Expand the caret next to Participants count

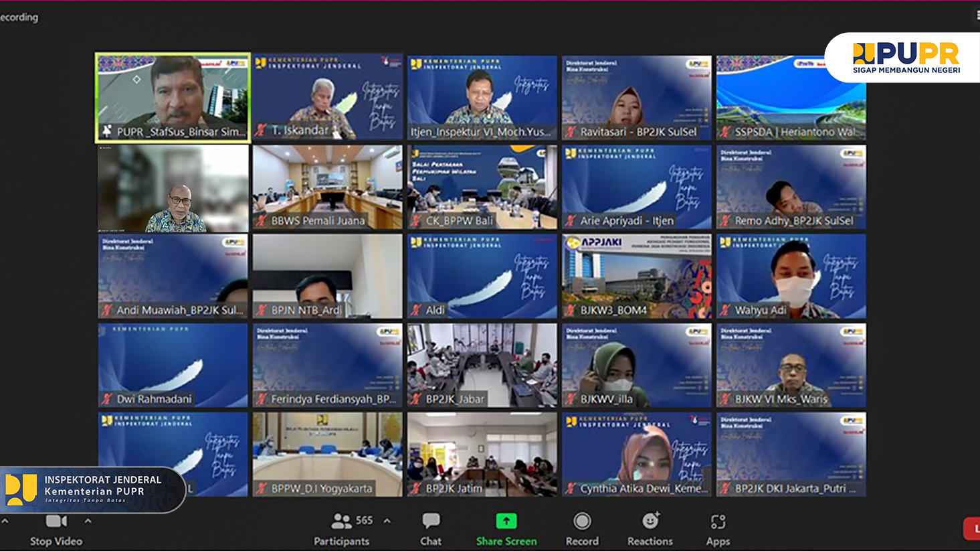(x=387, y=520)
